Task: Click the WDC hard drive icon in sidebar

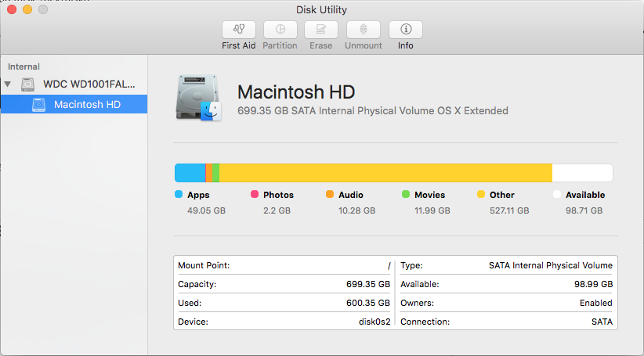Action: coord(29,84)
